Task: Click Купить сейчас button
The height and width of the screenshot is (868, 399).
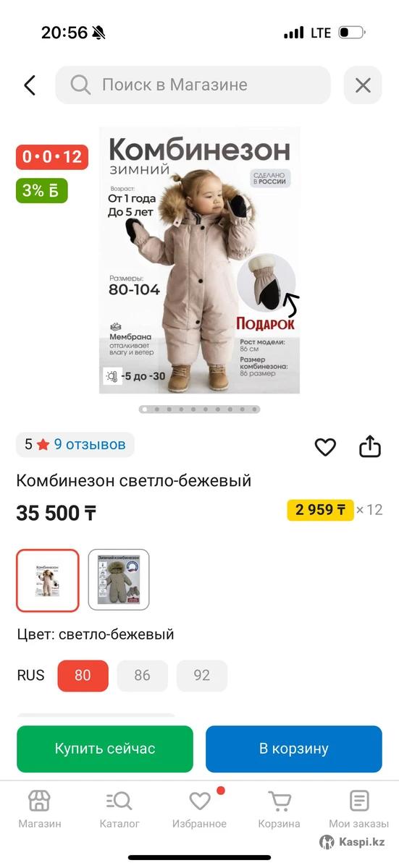Action: point(105,749)
